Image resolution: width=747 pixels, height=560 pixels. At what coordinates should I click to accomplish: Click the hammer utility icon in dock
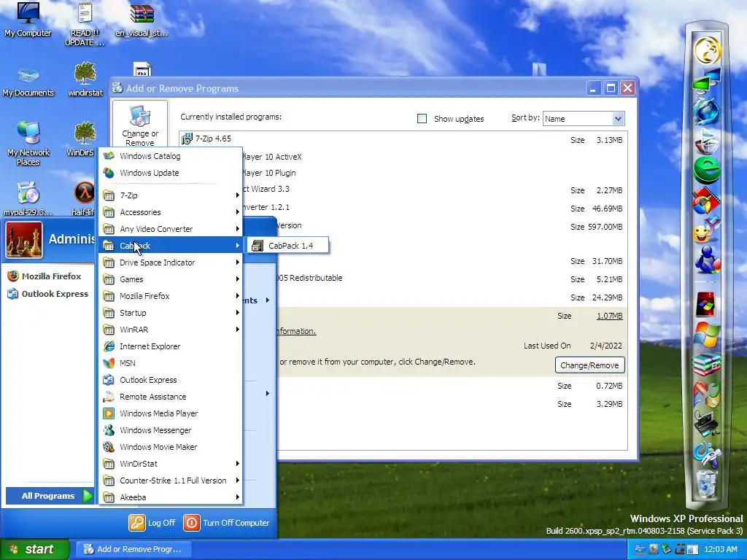[x=707, y=454]
